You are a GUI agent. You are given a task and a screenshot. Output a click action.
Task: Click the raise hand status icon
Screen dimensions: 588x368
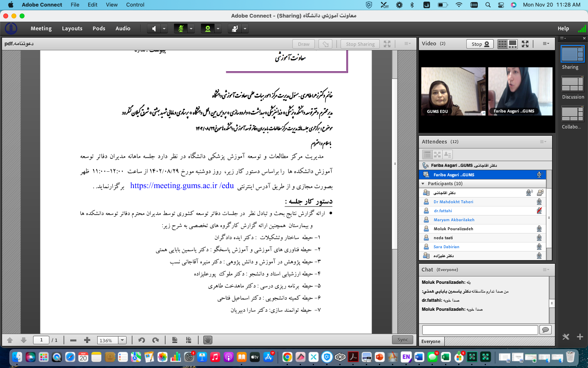[x=235, y=29]
